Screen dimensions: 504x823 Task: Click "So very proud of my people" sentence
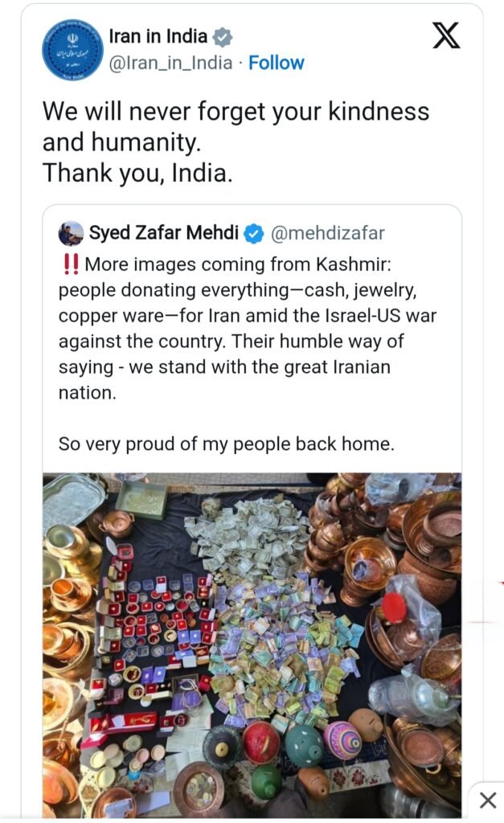[226, 443]
